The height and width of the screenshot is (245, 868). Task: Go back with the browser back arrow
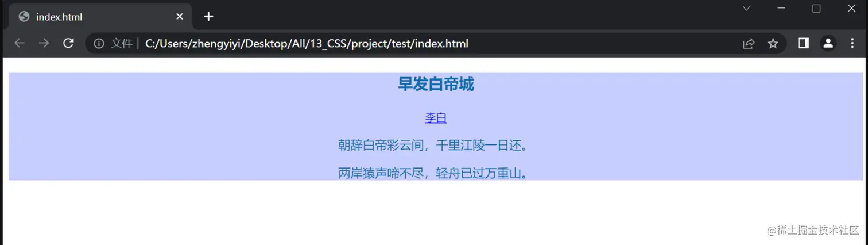(x=20, y=44)
